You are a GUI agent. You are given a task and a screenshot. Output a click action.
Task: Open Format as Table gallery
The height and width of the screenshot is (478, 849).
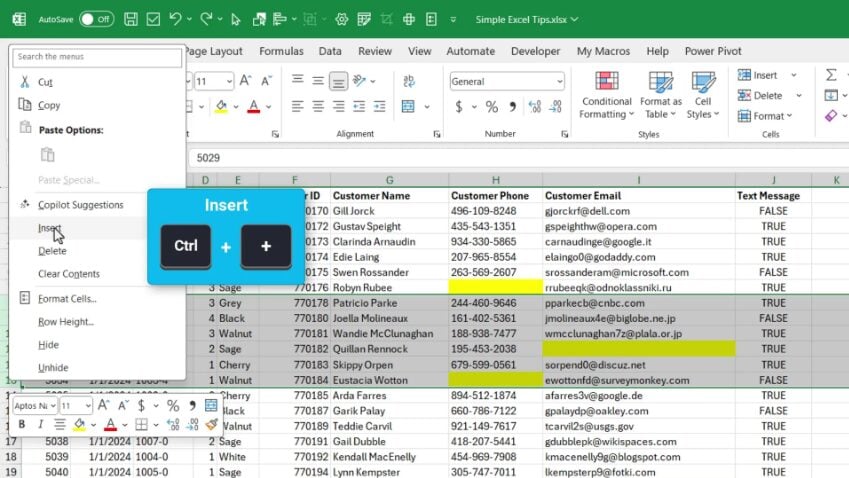click(661, 95)
